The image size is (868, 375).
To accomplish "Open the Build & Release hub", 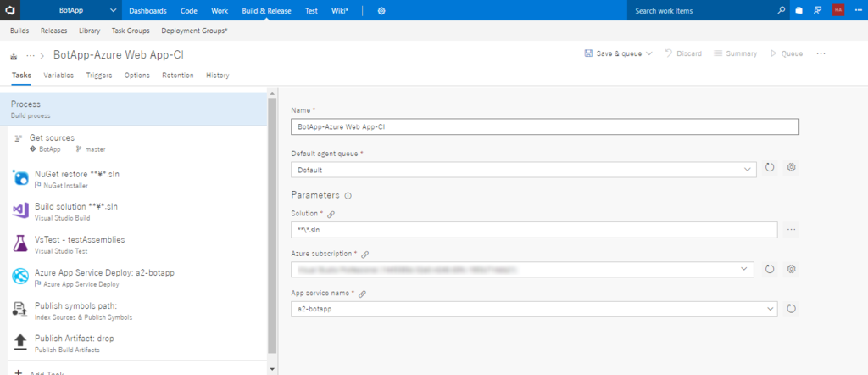I will point(267,10).
